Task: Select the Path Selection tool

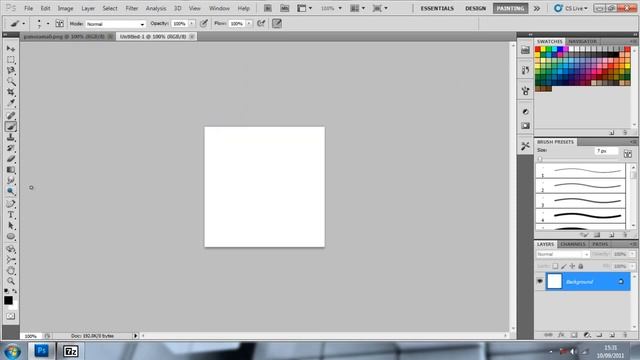Action: click(x=11, y=226)
